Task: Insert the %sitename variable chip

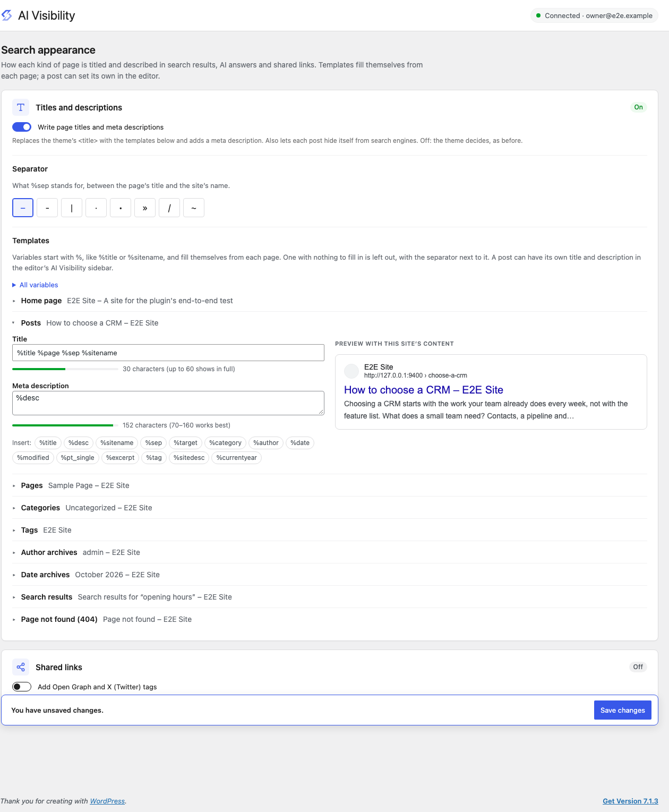Action: tap(117, 443)
